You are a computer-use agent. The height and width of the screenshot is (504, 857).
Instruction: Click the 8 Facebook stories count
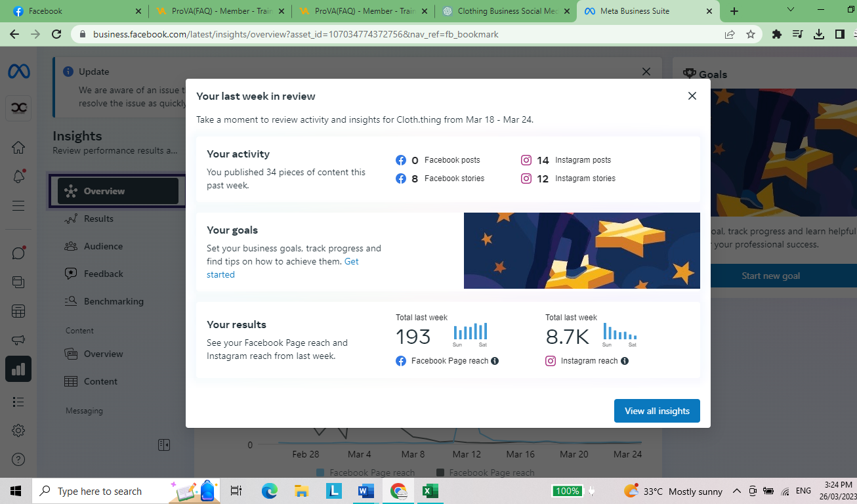pyautogui.click(x=415, y=178)
